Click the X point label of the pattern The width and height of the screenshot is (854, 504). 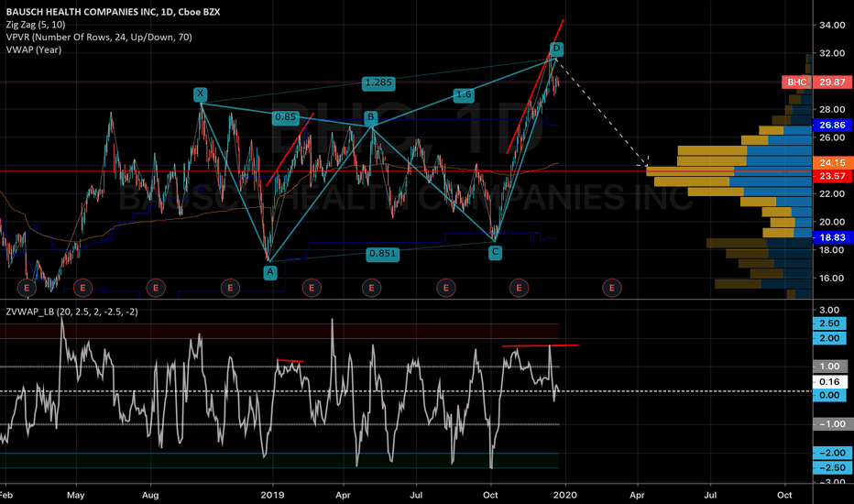(x=201, y=93)
